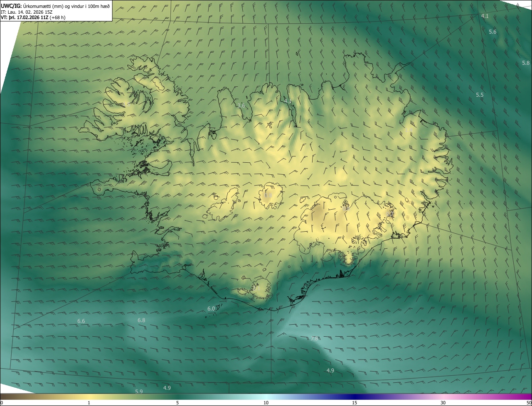Click the 4.9 value directly below 7.8
This screenshot has width=532, height=406.
pyautogui.click(x=330, y=371)
